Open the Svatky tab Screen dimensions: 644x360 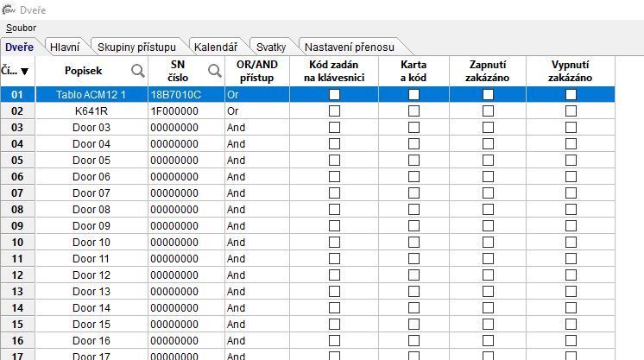(271, 47)
